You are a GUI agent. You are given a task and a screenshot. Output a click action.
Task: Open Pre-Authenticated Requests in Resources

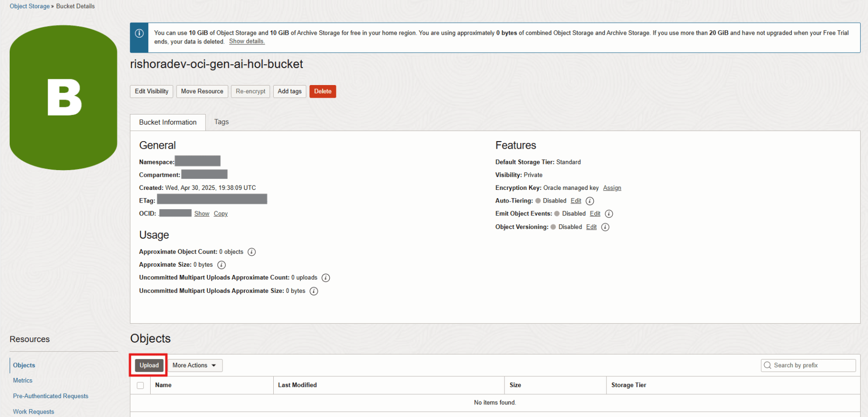click(51, 396)
